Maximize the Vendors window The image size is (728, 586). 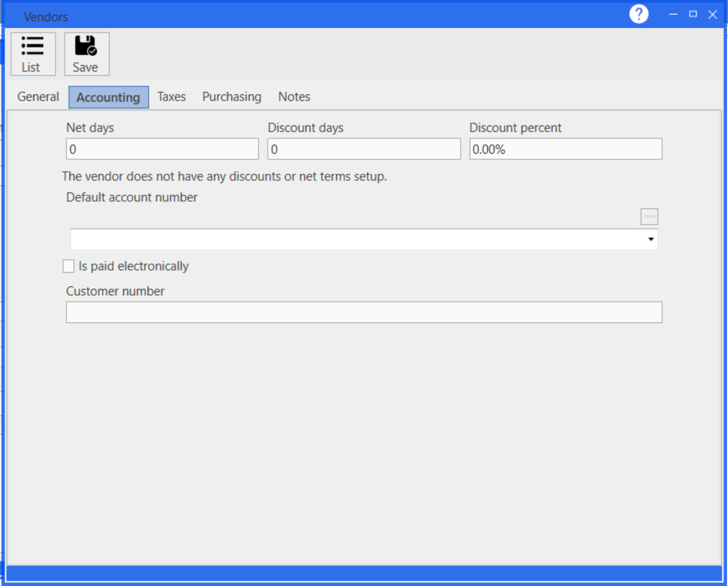(x=693, y=14)
